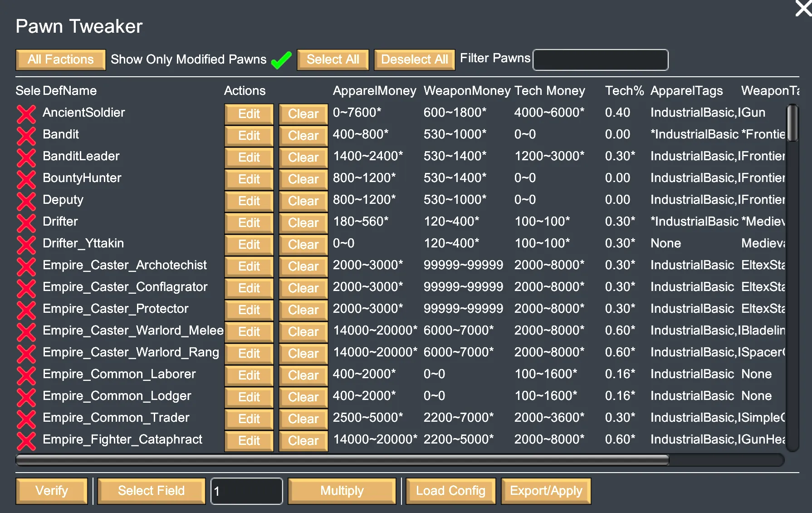Toggle the red X next to Drifter_Yttakin
Viewport: 812px width, 513px height.
[26, 245]
